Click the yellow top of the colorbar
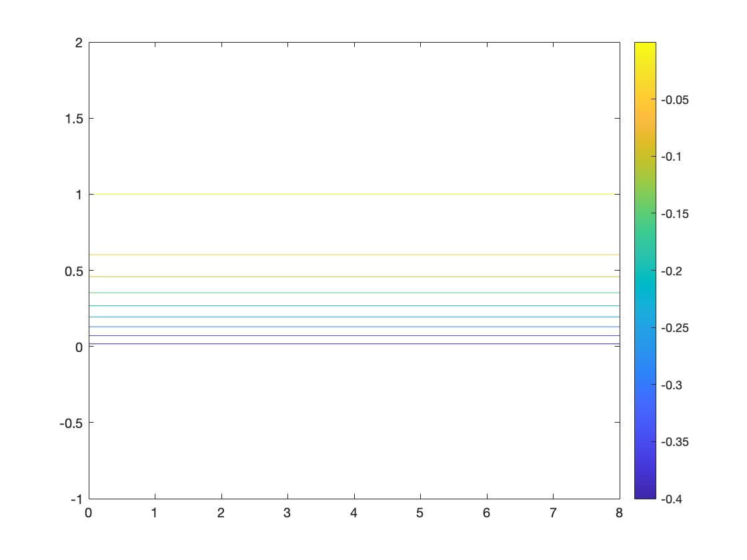The image size is (747, 560). point(645,45)
